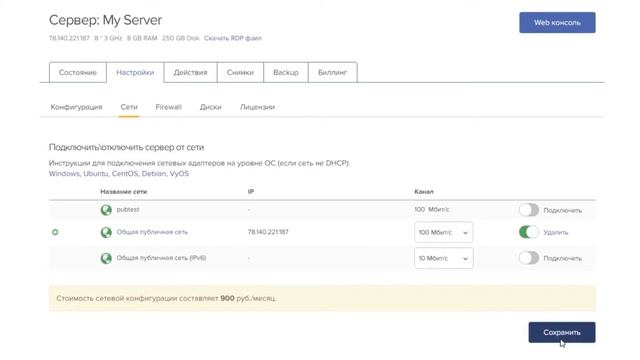640x360 pixels.
Task: Go to the Снимки tab
Action: tap(240, 72)
